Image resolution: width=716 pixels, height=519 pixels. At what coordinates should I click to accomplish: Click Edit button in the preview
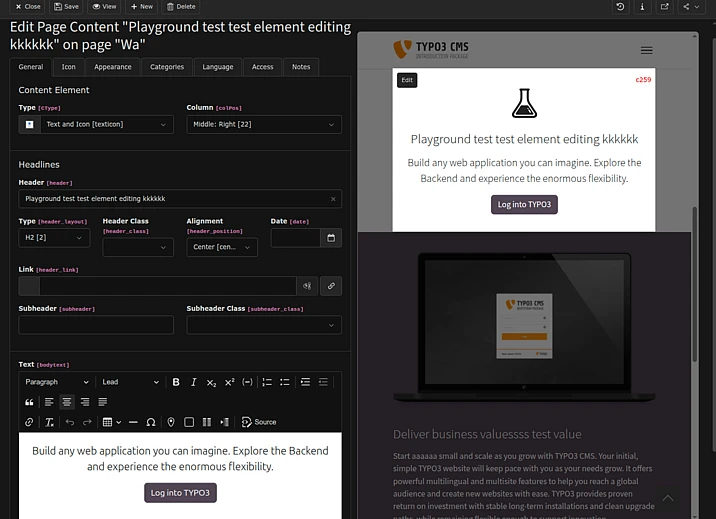click(x=407, y=80)
